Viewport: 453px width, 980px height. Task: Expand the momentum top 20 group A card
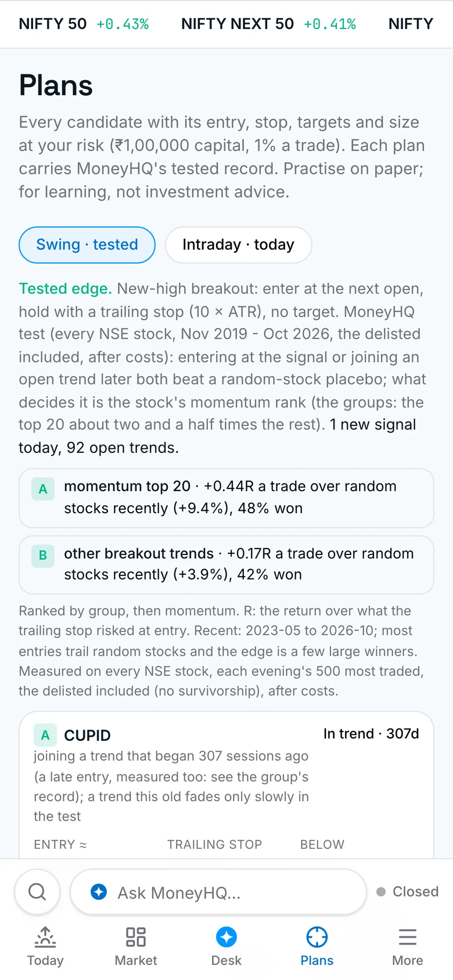click(x=227, y=498)
